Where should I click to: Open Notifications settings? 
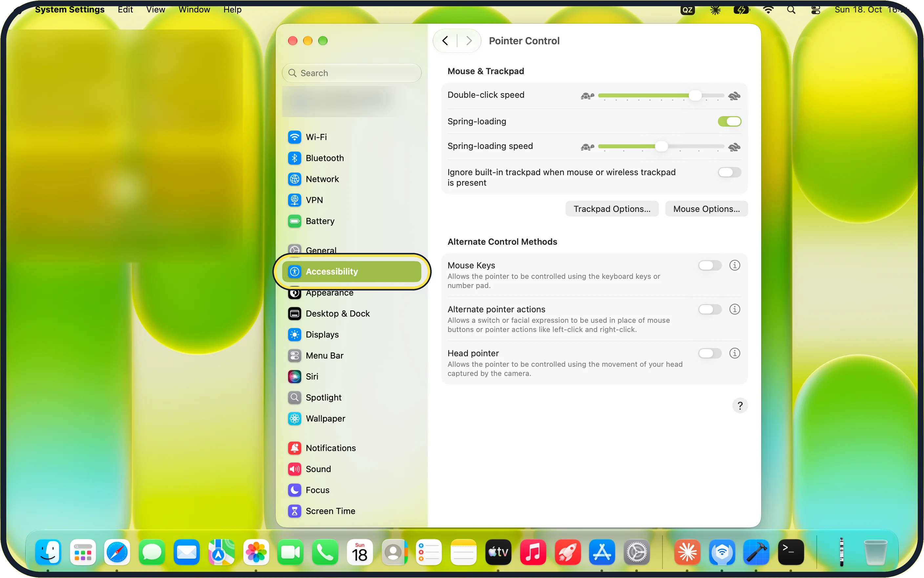pyautogui.click(x=351, y=448)
